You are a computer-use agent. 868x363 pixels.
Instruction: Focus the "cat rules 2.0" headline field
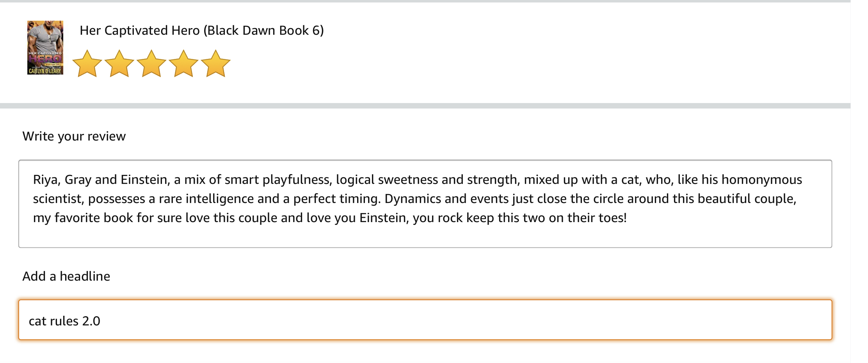425,320
